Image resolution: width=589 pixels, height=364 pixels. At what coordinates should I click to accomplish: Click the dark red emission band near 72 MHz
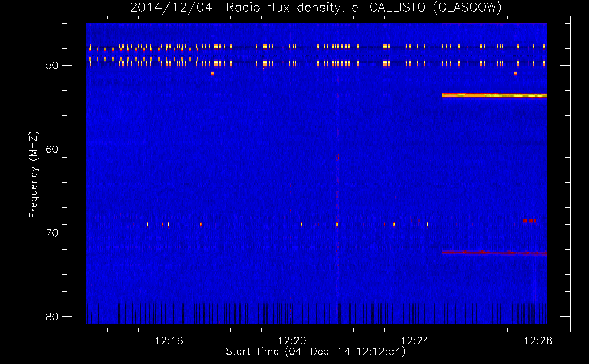494,253
